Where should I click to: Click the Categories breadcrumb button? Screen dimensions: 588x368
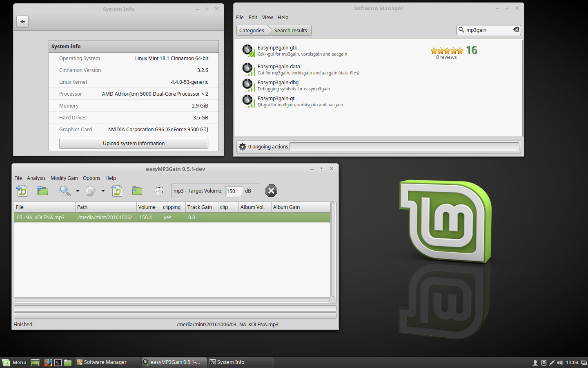252,31
